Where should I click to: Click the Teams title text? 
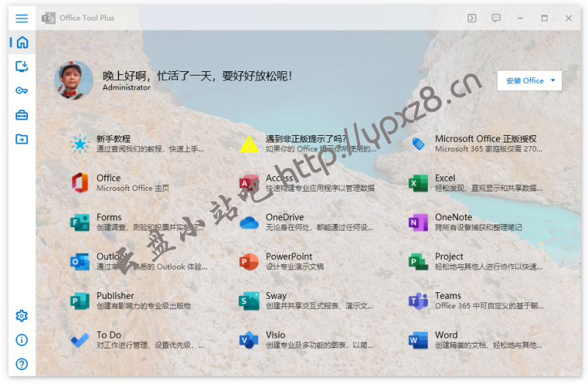coord(448,296)
